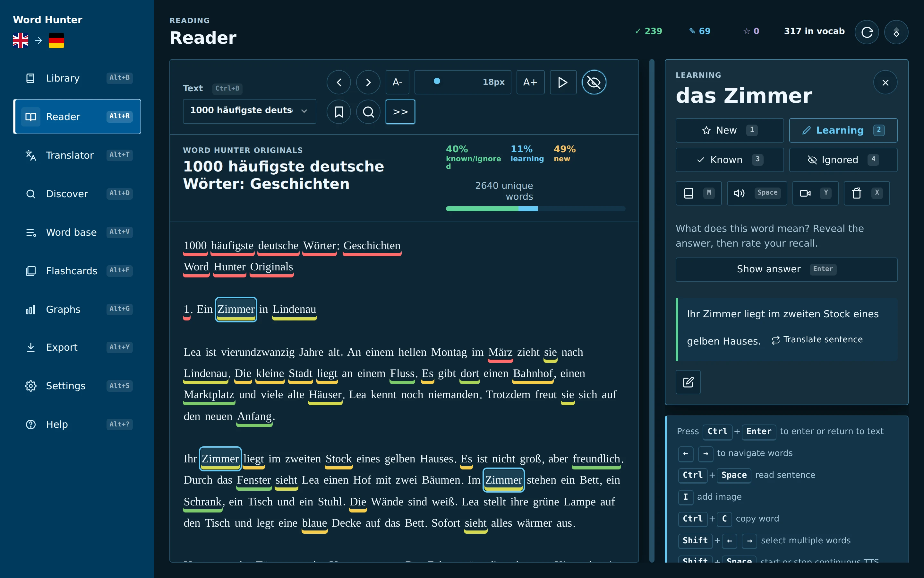The height and width of the screenshot is (578, 924).
Task: Click Show answer button
Action: 786,269
